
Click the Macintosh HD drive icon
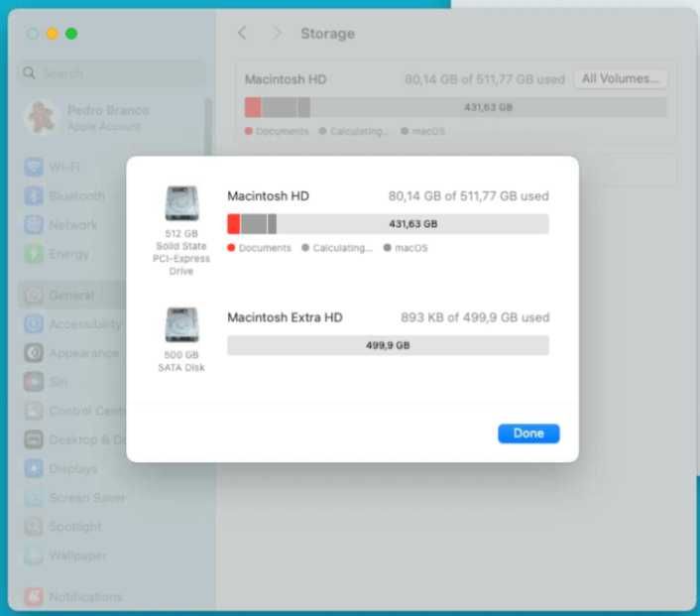pyautogui.click(x=181, y=203)
